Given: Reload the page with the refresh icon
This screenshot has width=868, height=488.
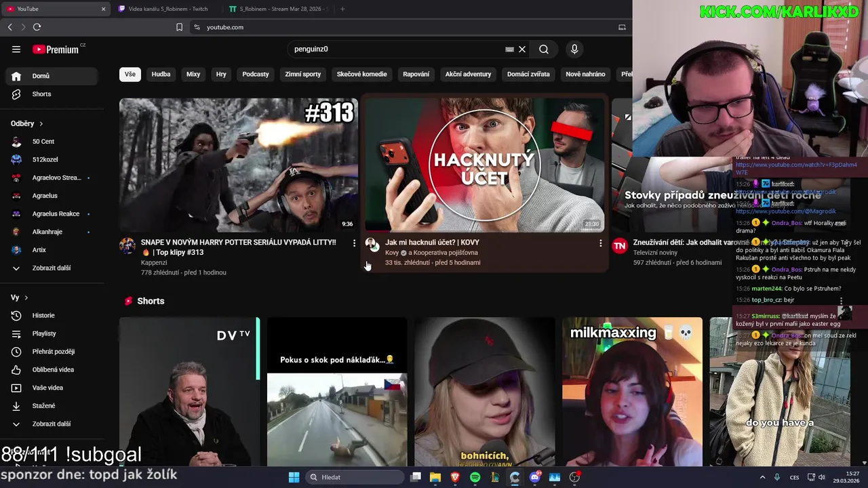Looking at the screenshot, I should pos(37,27).
